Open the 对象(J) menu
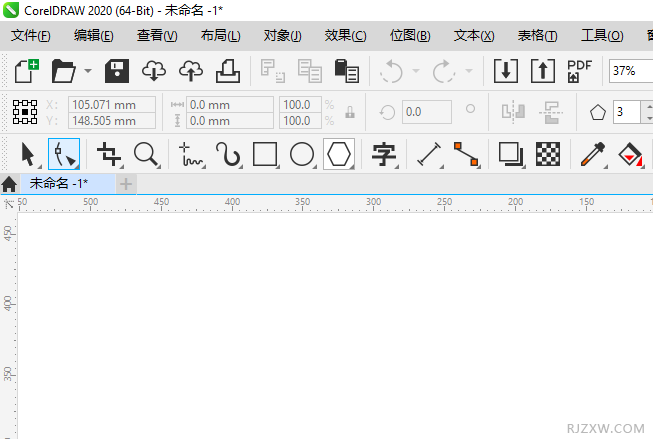This screenshot has height=439, width=653. coord(282,36)
